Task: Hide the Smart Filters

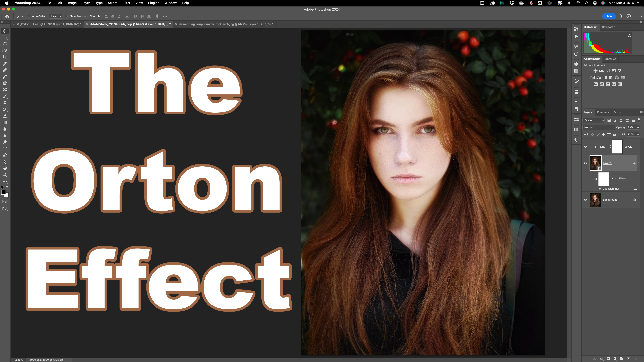Action: [x=596, y=179]
